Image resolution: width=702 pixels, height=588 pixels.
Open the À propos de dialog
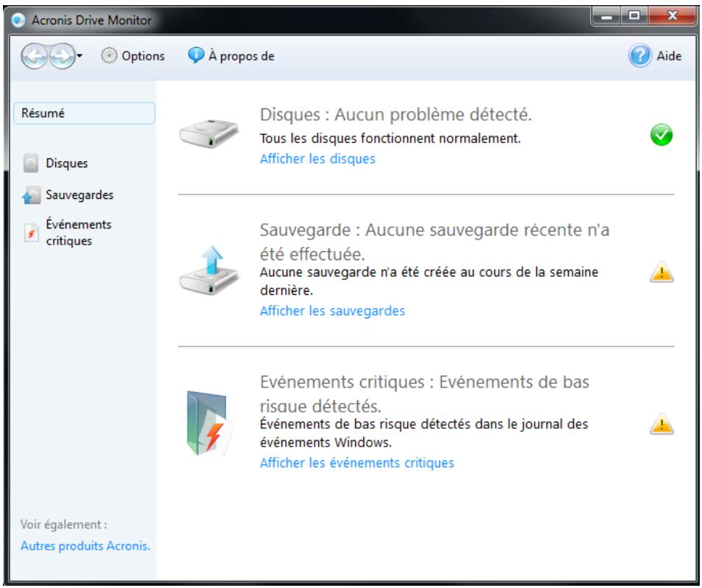231,56
